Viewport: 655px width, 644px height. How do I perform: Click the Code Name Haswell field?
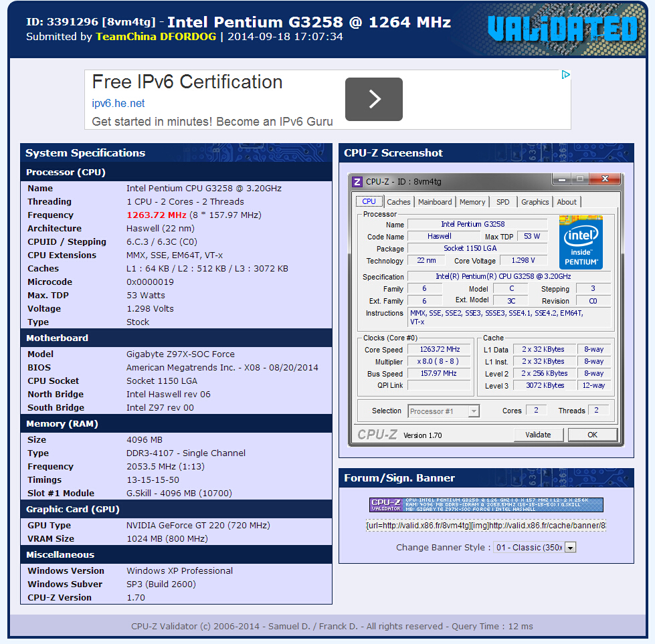pos(444,236)
